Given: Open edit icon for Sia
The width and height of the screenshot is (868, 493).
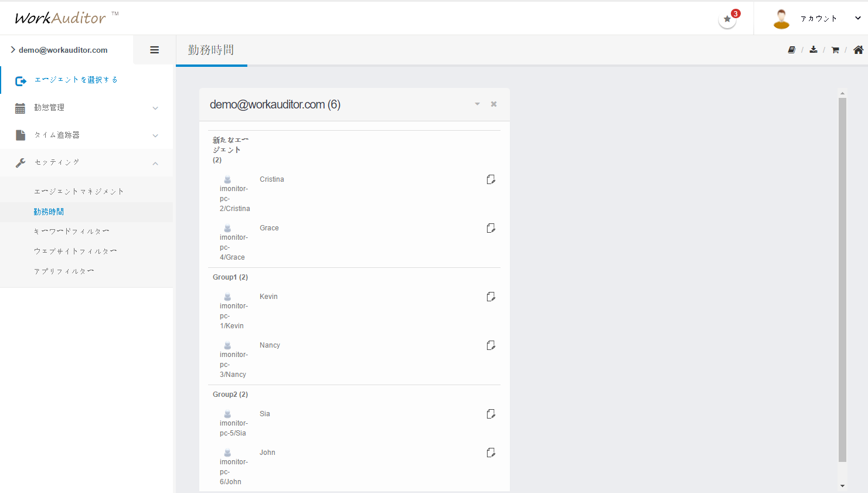Looking at the screenshot, I should [491, 414].
